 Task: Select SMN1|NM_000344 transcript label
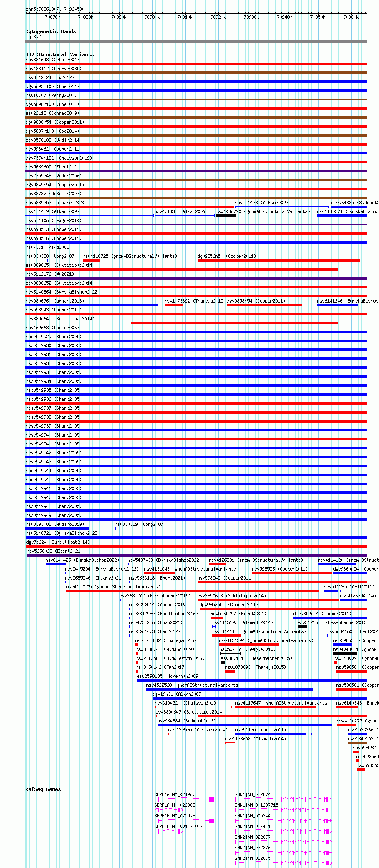pos(253,816)
